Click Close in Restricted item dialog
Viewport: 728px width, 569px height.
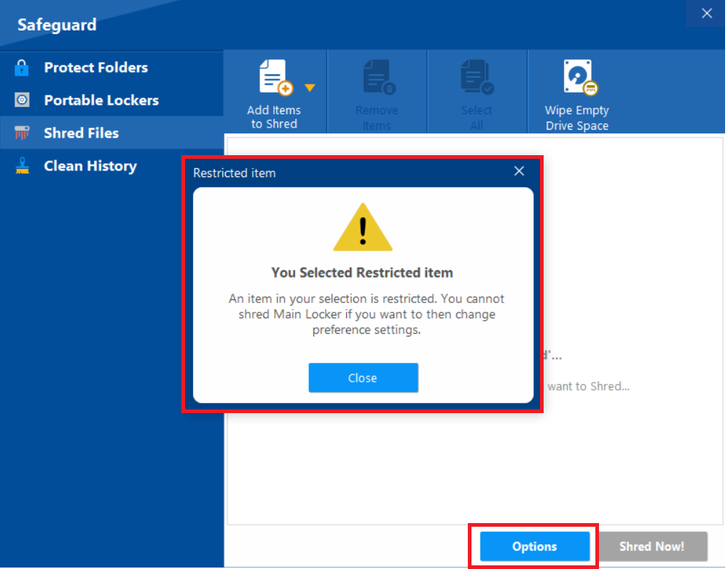[363, 378]
